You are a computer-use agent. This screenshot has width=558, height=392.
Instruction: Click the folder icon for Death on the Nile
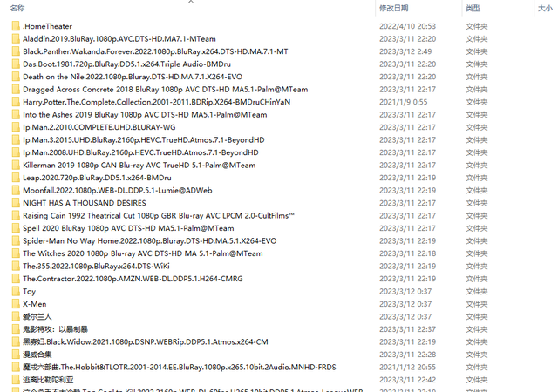tap(16, 77)
